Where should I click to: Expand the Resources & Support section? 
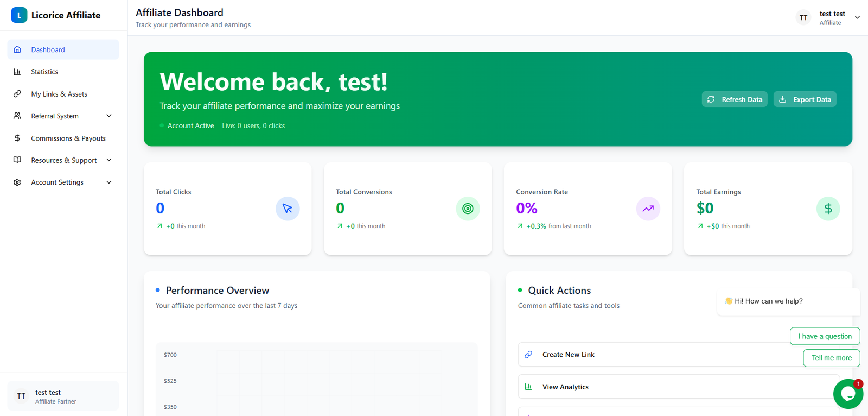point(108,160)
